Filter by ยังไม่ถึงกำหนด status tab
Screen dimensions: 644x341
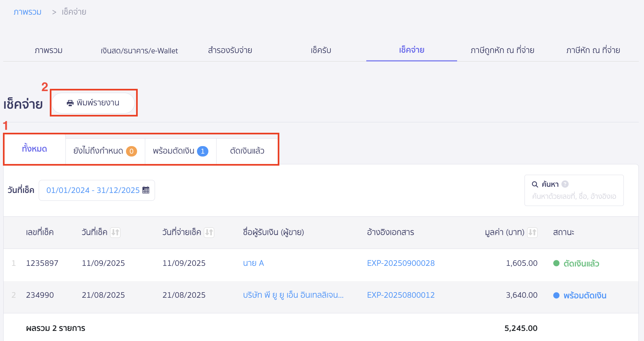(105, 151)
